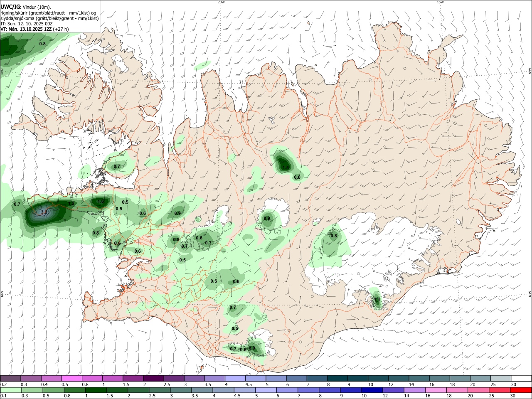Click the '0.2' label on snow scale
The width and height of the screenshot is (532, 399).
click(4, 384)
